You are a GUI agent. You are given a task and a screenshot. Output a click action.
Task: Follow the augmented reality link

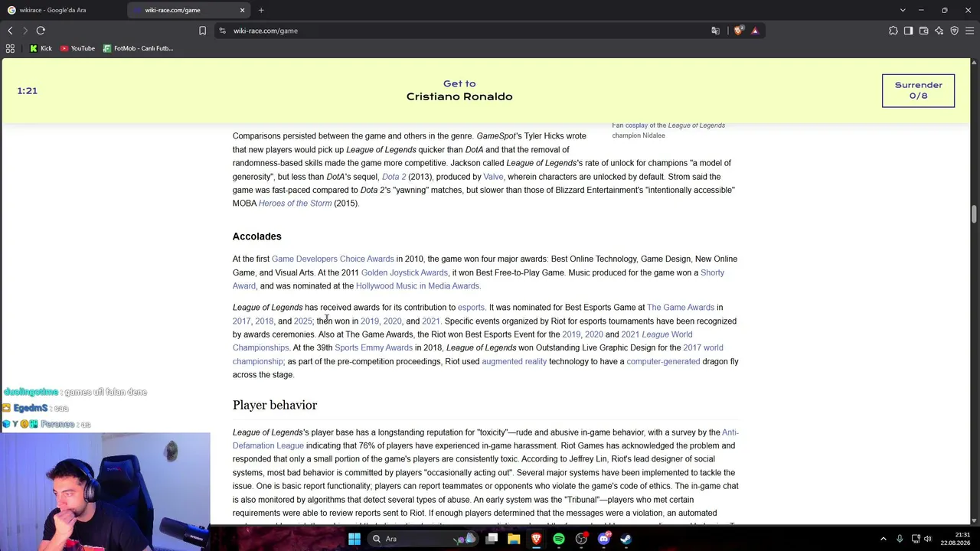[x=514, y=362]
